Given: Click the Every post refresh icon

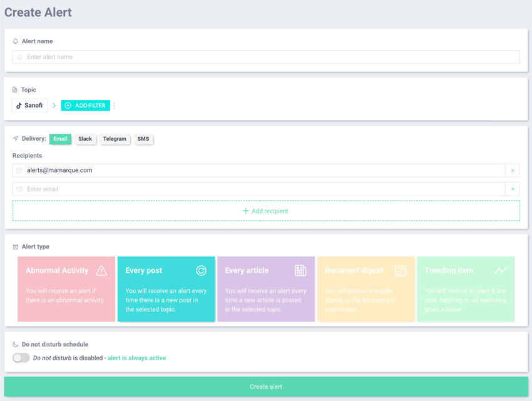Looking at the screenshot, I should click(201, 271).
